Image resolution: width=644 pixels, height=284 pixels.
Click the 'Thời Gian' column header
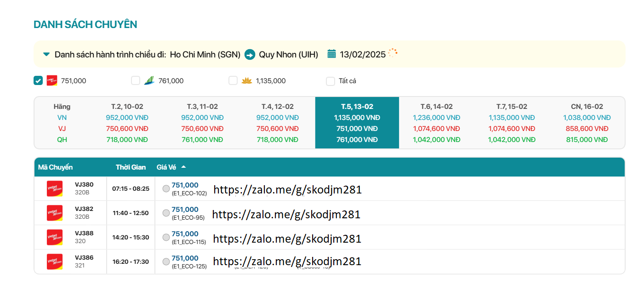[131, 167]
